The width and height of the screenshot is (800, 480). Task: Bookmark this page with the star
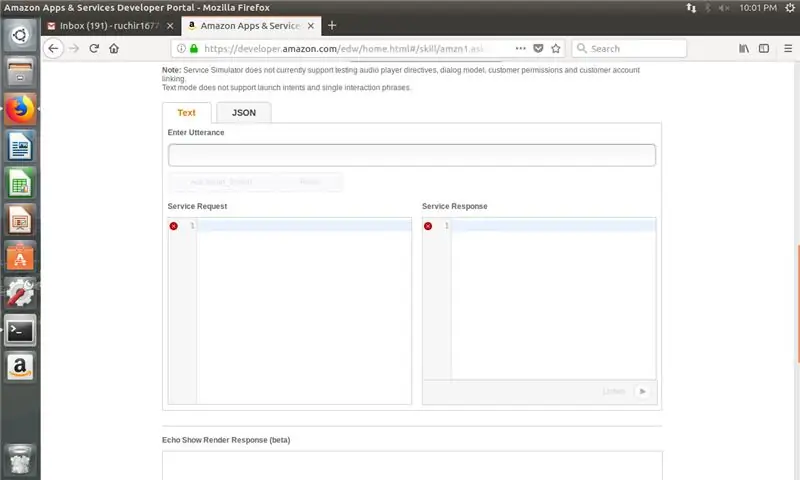[x=556, y=48]
